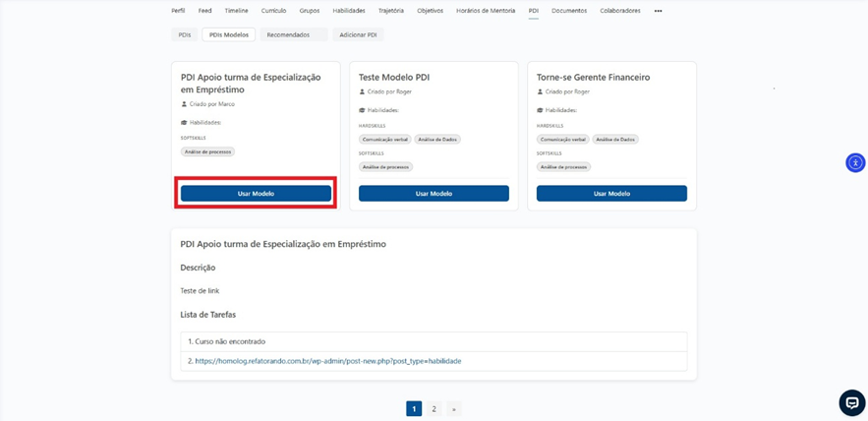Viewport: 868px width, 421px height.
Task: Click 'Análise de Dados' tag in Teste Modelo PDI
Action: tap(437, 140)
